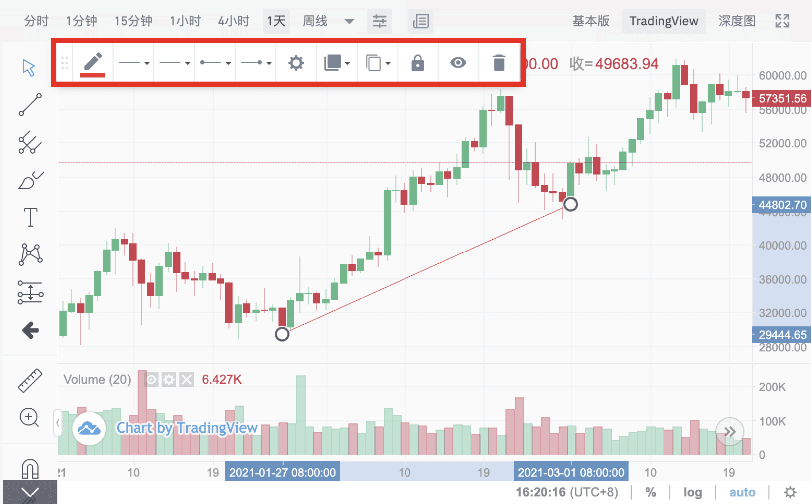Click the 44802.70 price axis label
This screenshot has width=812, height=504.
pyautogui.click(x=782, y=205)
